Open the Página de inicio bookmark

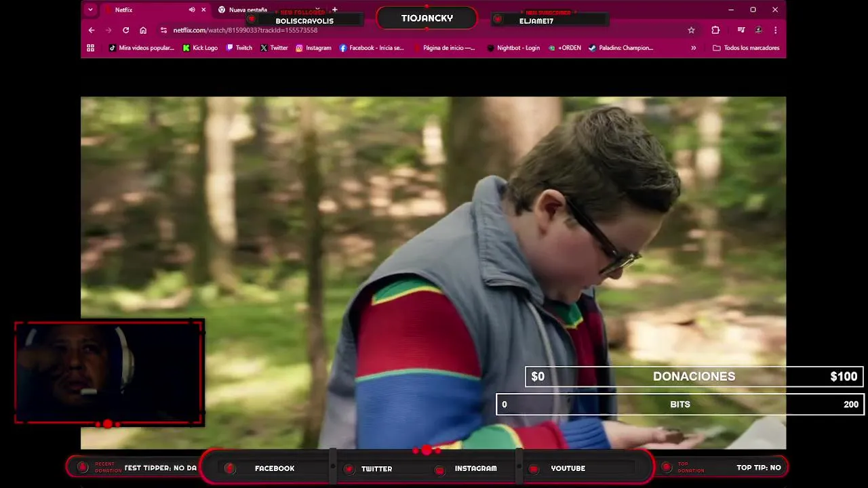pyautogui.click(x=444, y=48)
